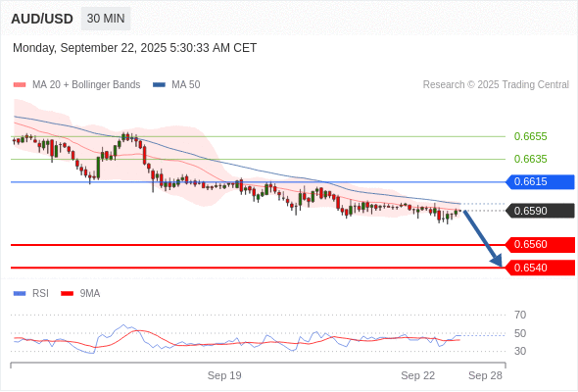Click the 0.6540 red target tag

coord(540,268)
